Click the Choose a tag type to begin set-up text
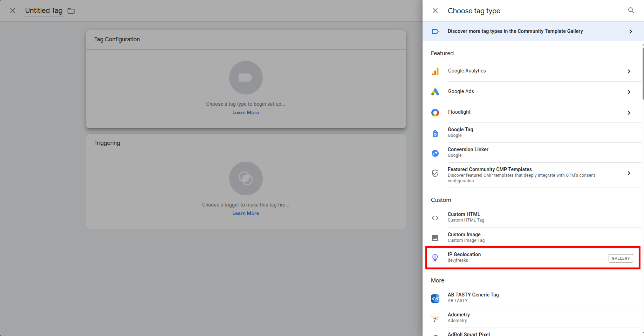 click(246, 104)
